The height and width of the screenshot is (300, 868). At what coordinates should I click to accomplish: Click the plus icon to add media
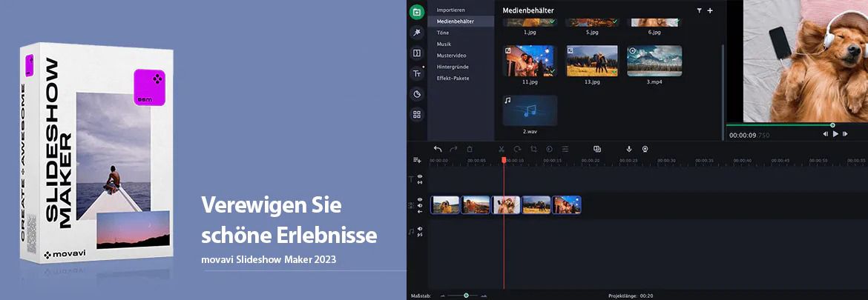click(710, 10)
